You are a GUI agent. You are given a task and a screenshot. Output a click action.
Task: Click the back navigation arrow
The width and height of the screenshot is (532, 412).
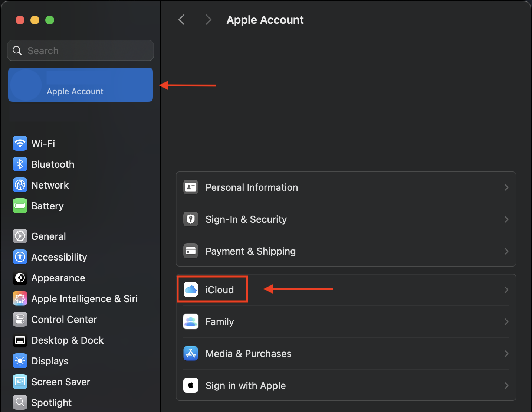pyautogui.click(x=181, y=20)
